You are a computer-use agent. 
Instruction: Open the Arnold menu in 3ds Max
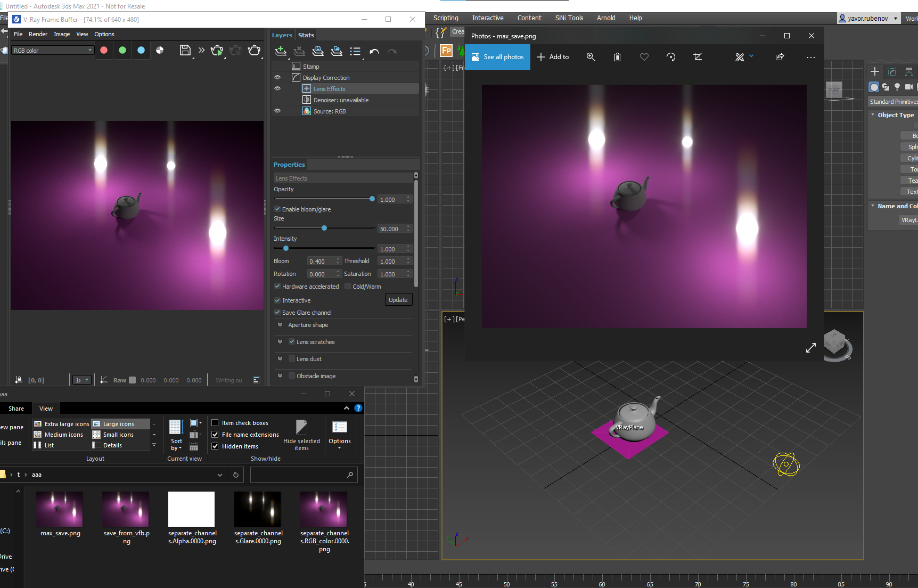click(606, 18)
